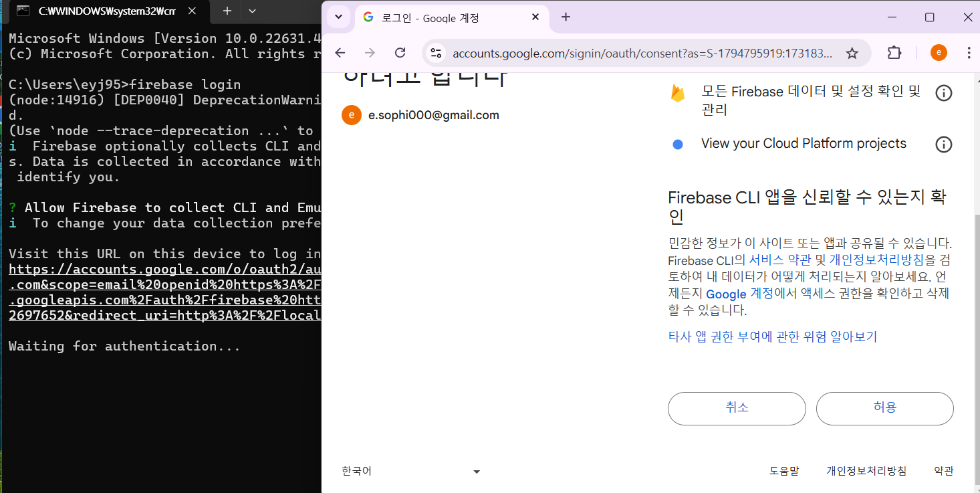Open the footer 개인정보처리방침 link
980x493 pixels.
866,471
